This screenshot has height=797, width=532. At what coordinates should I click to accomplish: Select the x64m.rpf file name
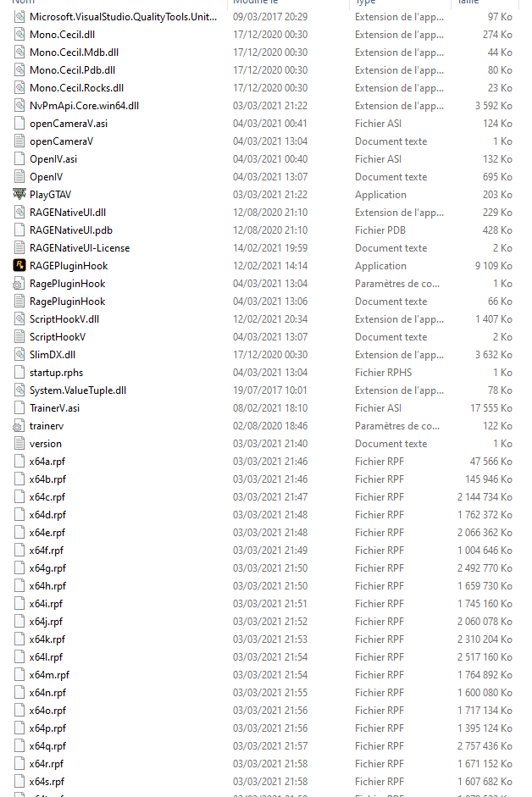coord(49,675)
